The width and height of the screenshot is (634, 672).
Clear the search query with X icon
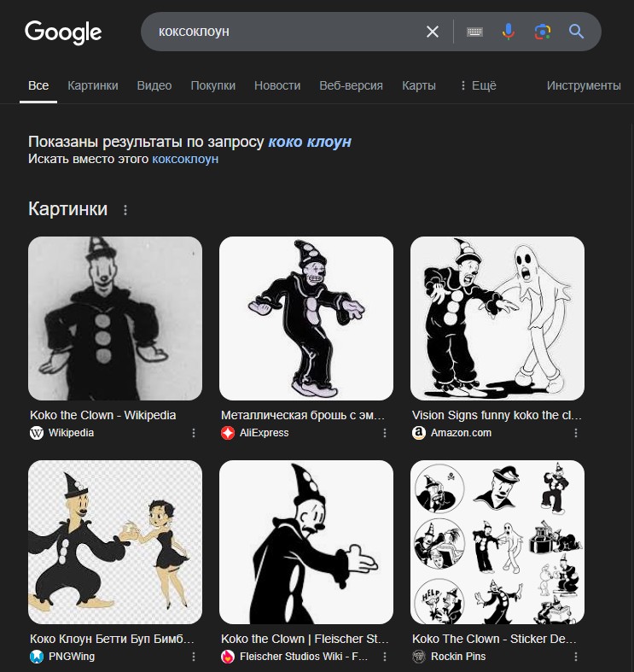click(x=433, y=32)
